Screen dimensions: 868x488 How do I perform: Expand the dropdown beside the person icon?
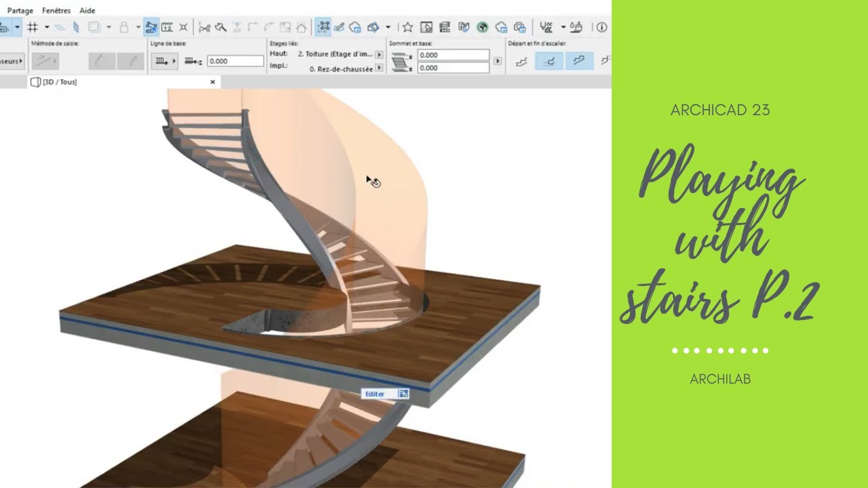pyautogui.click(x=138, y=27)
